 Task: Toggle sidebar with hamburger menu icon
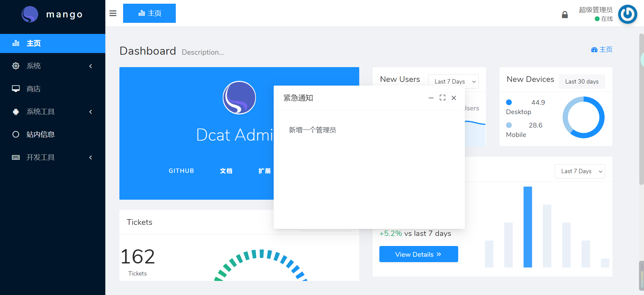(113, 13)
